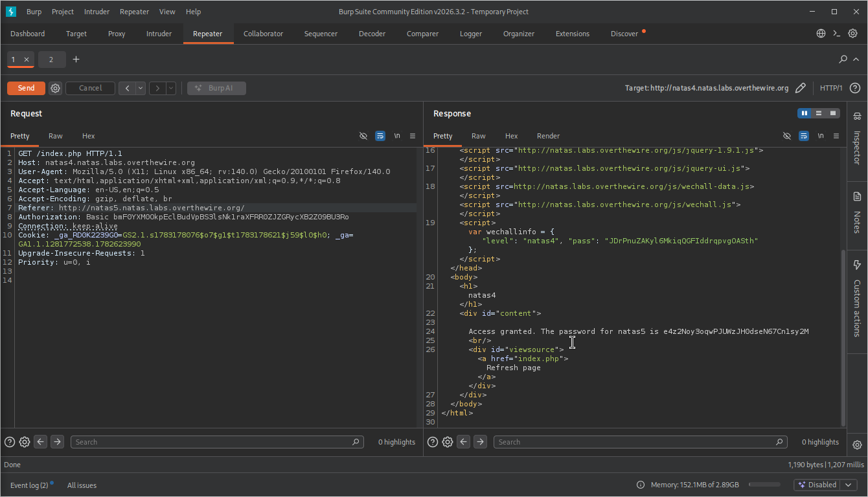Open help next to HTTP/1
The width and height of the screenshot is (868, 497).
coord(855,88)
